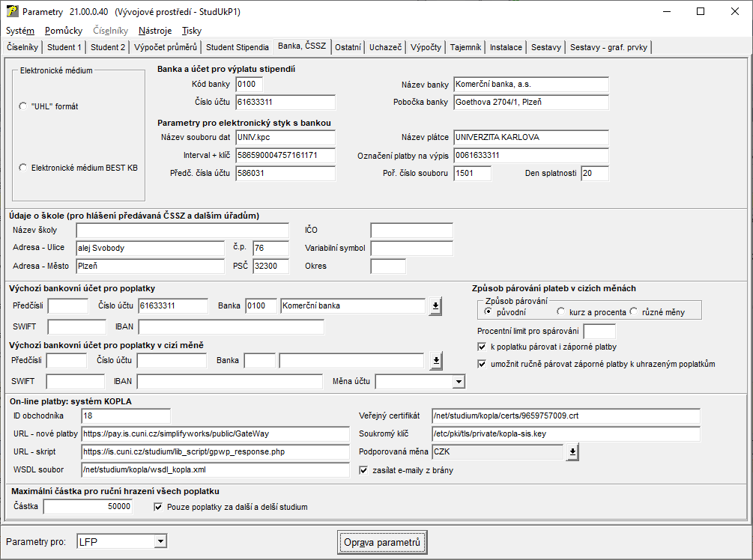The image size is (753, 560).
Task: Uncheck "Pouze poplatky za další a delší studium"
Action: 158,507
